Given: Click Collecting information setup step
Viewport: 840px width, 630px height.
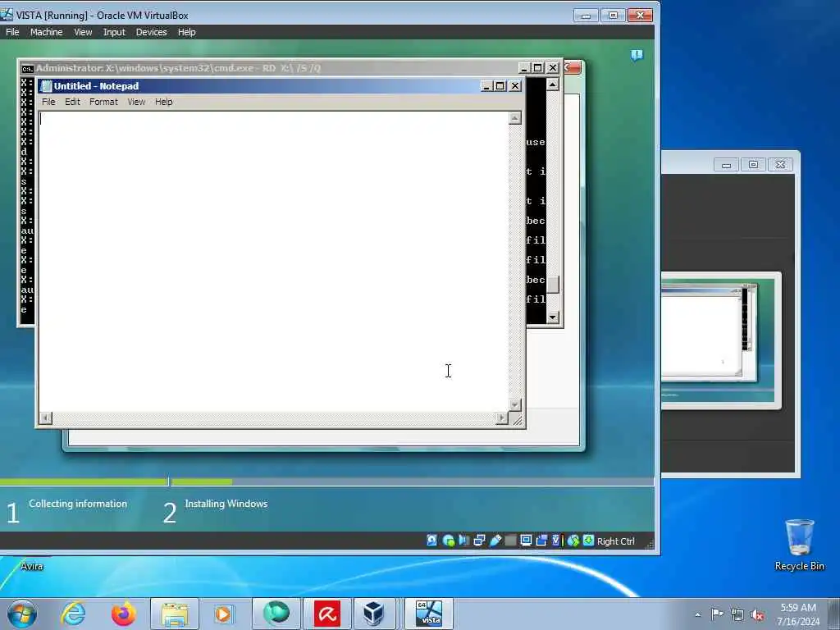Looking at the screenshot, I should click(x=78, y=504).
